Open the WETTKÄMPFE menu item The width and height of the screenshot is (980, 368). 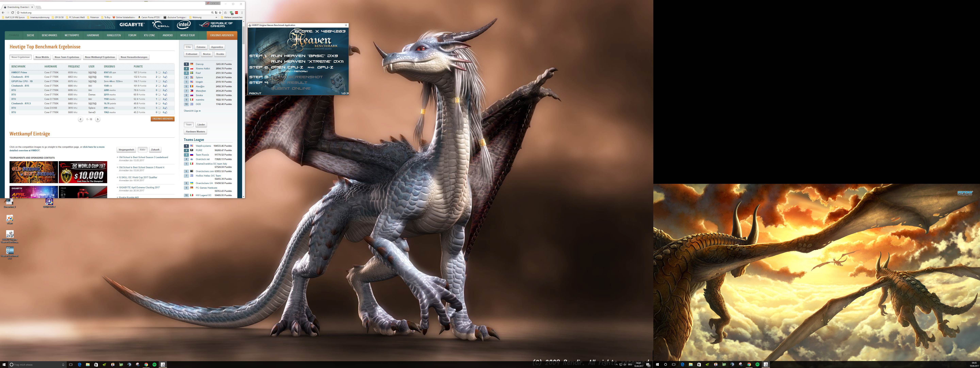pyautogui.click(x=72, y=35)
